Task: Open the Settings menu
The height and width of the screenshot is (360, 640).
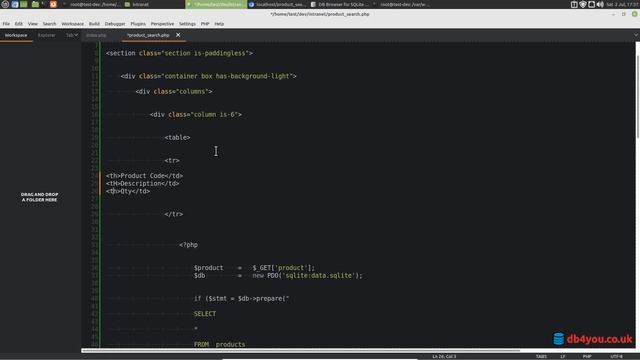Action: coord(187,24)
